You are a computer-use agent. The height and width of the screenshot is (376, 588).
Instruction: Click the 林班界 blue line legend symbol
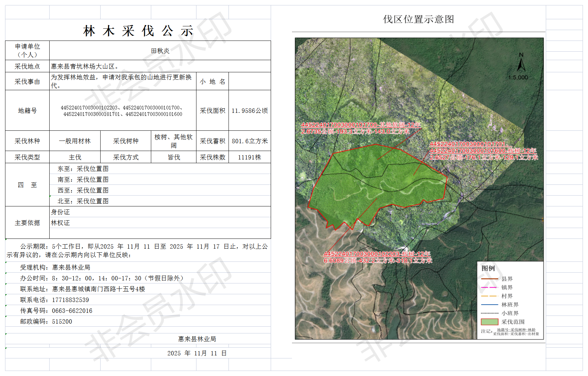pos(489,305)
